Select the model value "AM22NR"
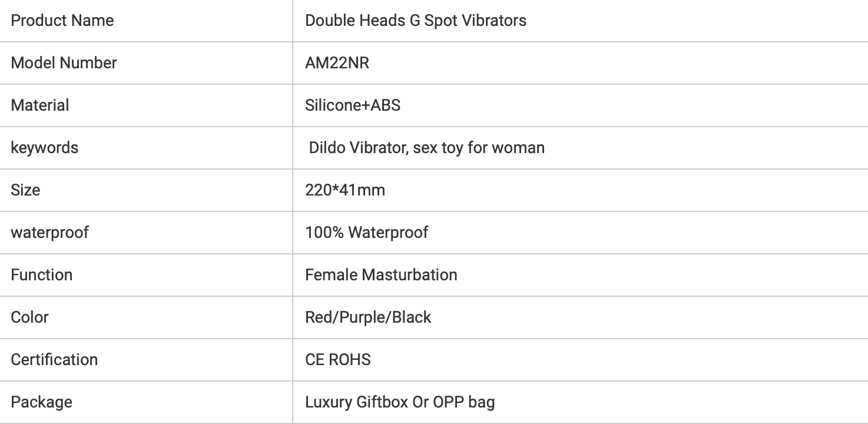The image size is (868, 424). pyautogui.click(x=337, y=63)
